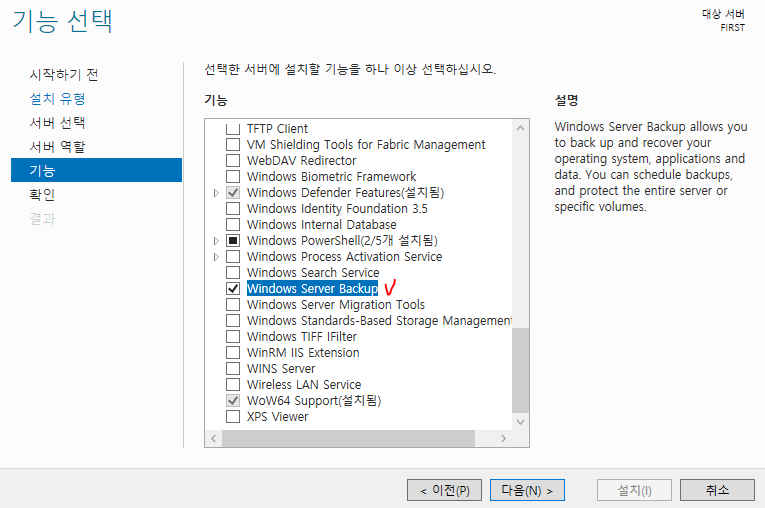This screenshot has height=508, width=765.
Task: Expand Windows Process Activation Service node
Action: click(216, 257)
